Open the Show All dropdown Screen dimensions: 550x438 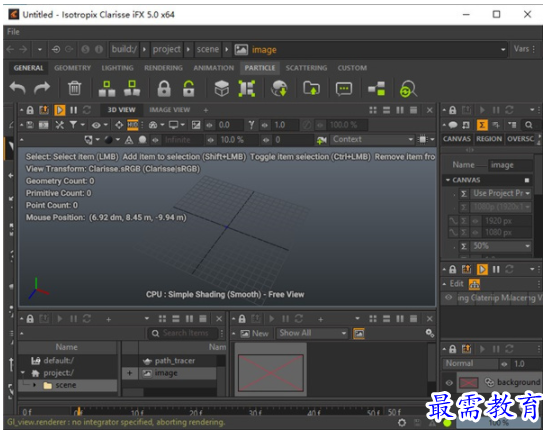pos(312,333)
